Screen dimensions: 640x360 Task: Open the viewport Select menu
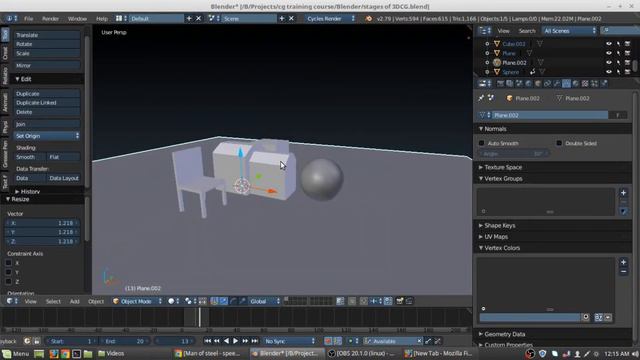(x=53, y=302)
